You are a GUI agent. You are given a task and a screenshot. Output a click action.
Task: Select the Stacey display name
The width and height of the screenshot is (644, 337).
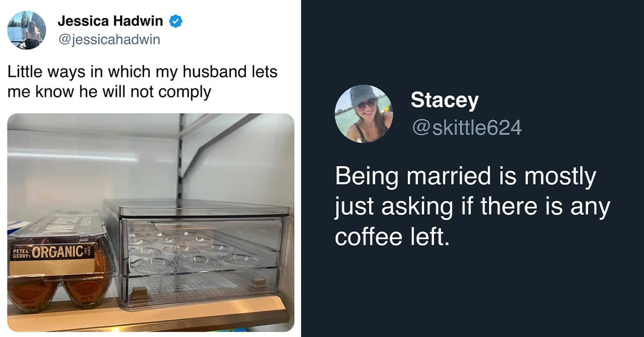[444, 100]
